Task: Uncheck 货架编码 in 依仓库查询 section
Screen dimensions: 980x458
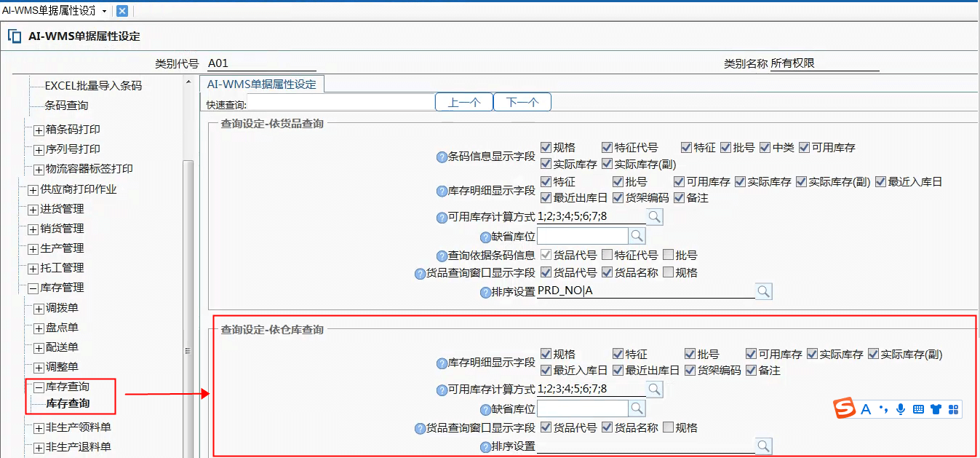Action: pyautogui.click(x=690, y=370)
